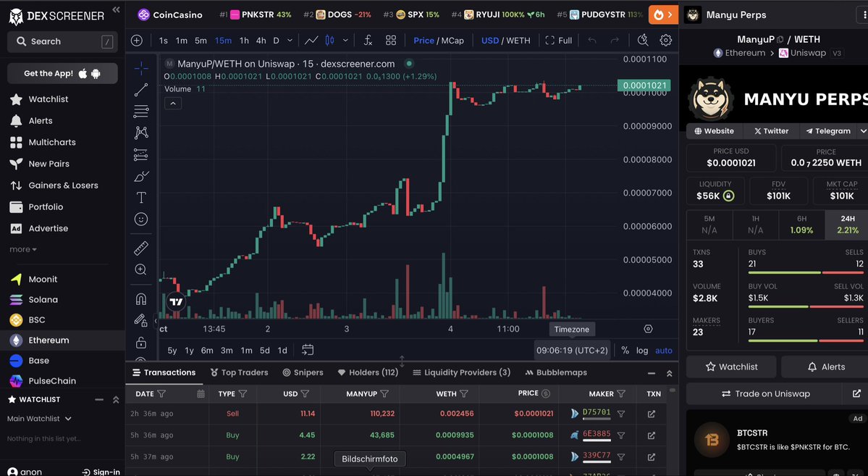Select the 5m timeframe

pos(201,41)
